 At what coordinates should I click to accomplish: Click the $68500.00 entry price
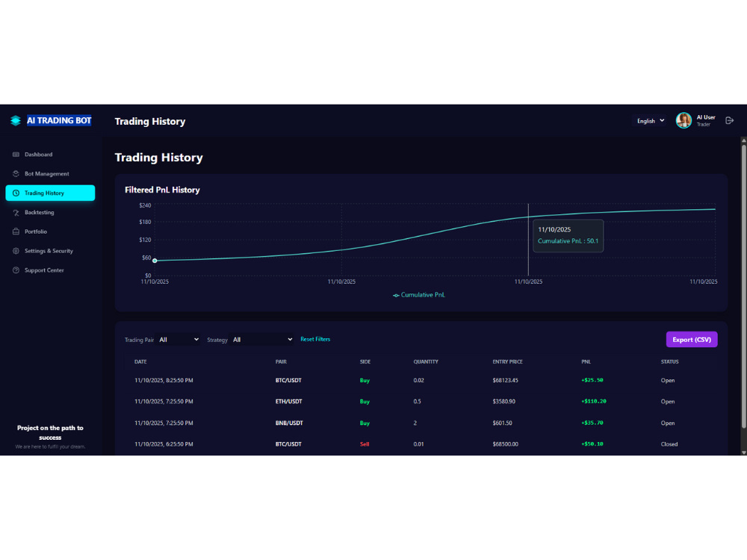pyautogui.click(x=506, y=444)
